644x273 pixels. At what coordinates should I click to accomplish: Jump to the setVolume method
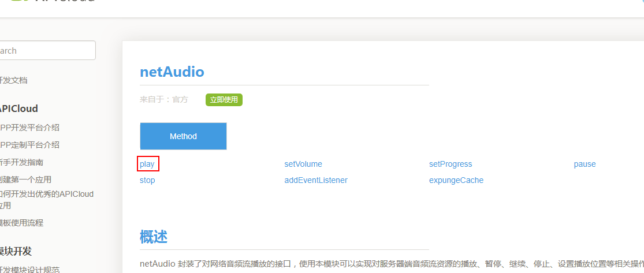(x=303, y=164)
